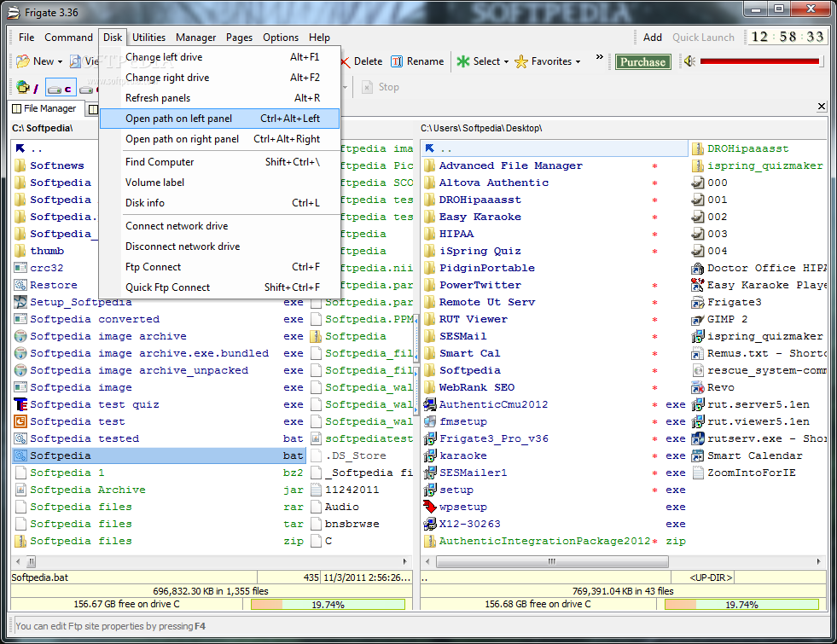Click the Rename toolbar icon
The image size is (837, 644).
click(x=397, y=61)
